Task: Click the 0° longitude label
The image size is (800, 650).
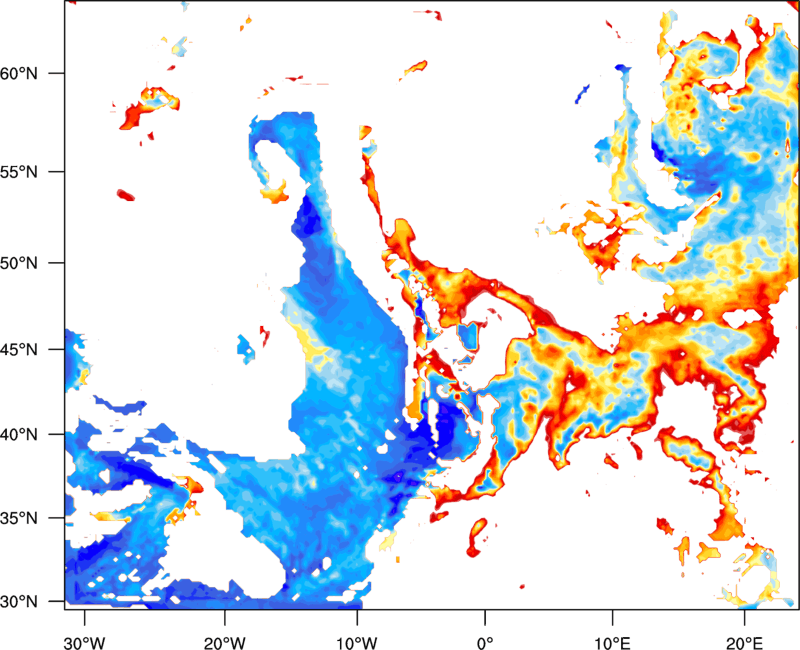Action: coord(485,643)
